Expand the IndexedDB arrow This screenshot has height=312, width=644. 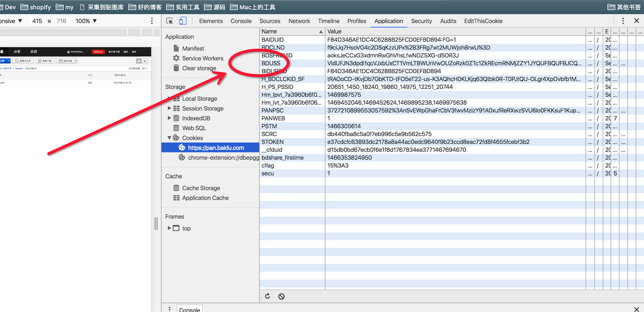[x=169, y=118]
